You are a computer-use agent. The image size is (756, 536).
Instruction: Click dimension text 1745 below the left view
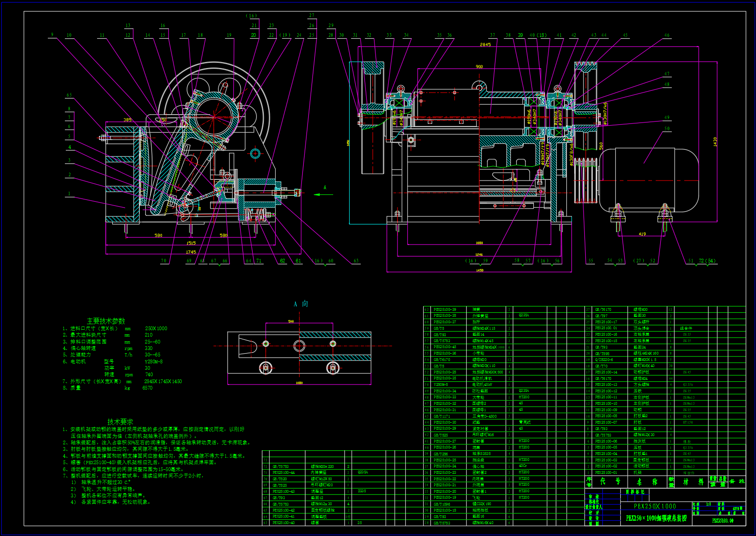(190, 252)
